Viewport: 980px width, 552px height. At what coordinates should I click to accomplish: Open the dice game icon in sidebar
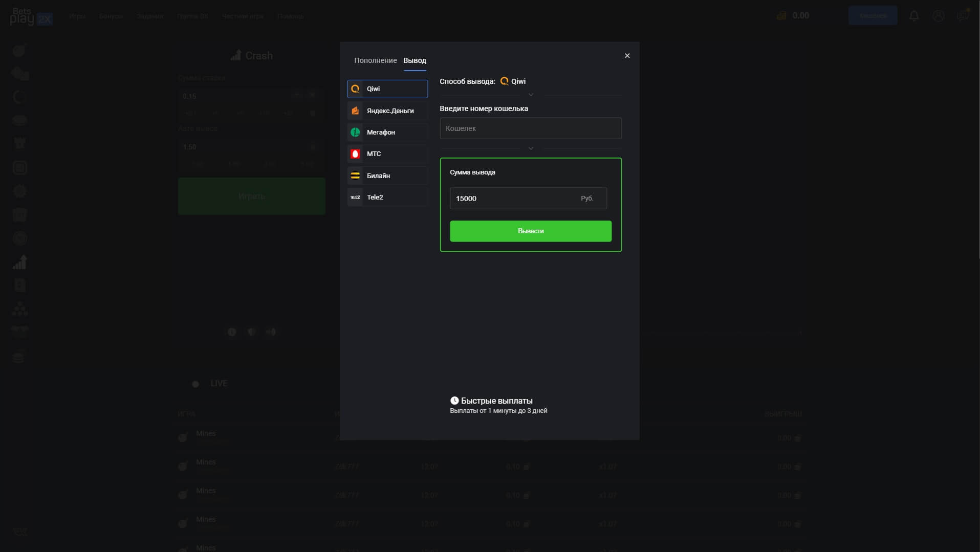click(19, 74)
